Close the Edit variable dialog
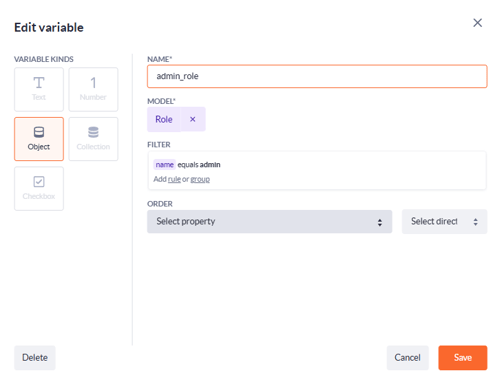This screenshot has width=500, height=382. (x=478, y=23)
